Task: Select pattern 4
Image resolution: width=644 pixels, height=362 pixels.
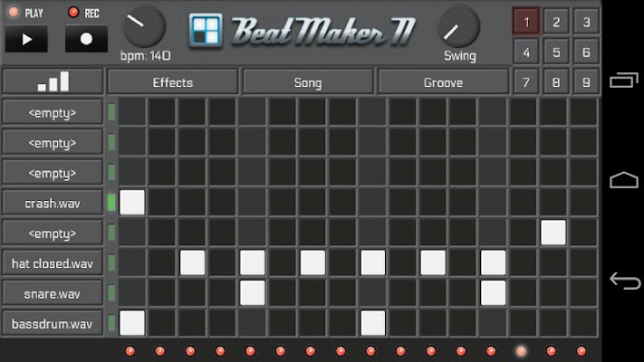Action: click(x=526, y=52)
